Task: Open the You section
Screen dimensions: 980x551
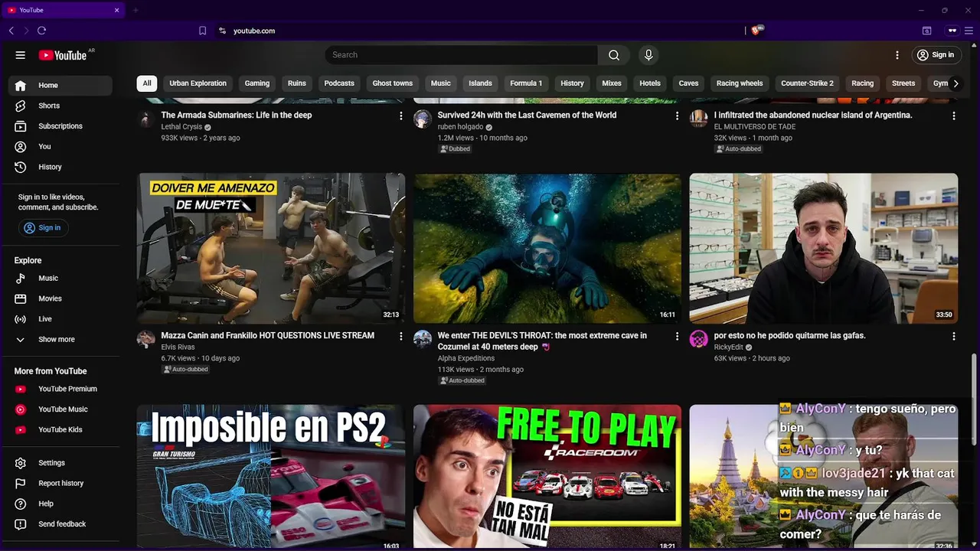Action: [60, 147]
